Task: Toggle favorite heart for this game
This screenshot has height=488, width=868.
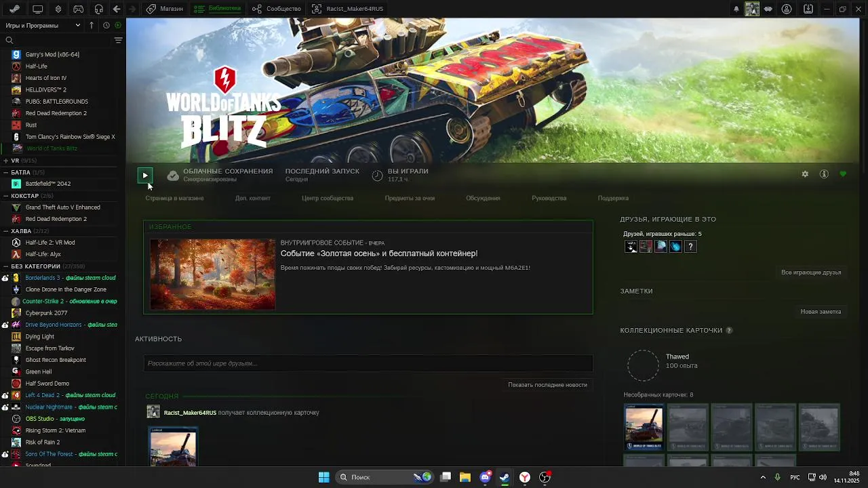Action: 843,174
